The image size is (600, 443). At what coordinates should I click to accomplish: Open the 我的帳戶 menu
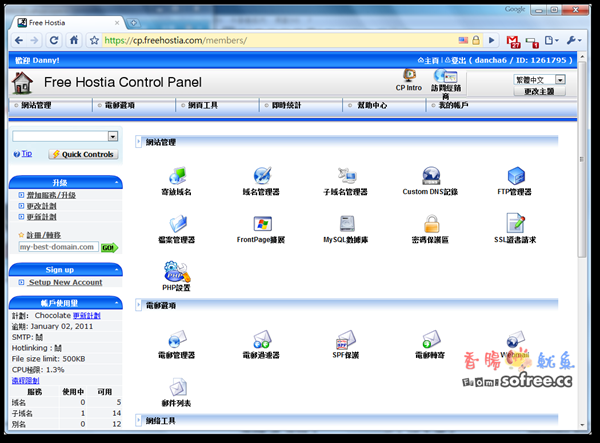[x=453, y=105]
